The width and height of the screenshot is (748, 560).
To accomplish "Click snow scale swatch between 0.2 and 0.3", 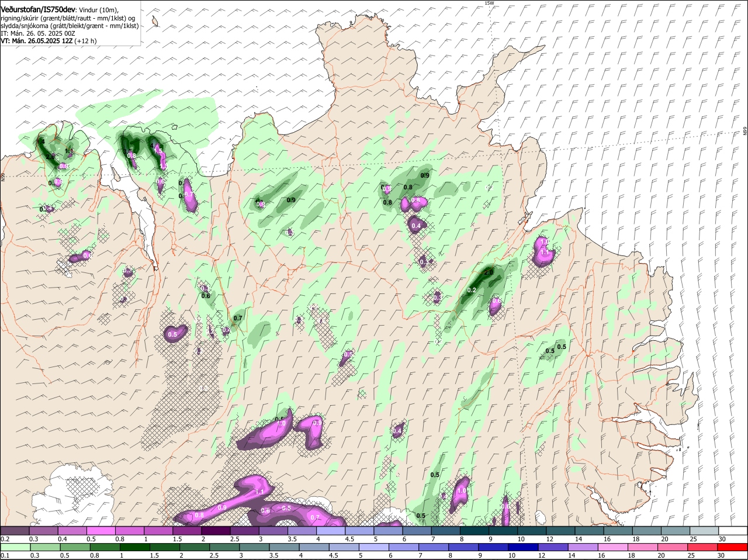I will tap(15, 530).
